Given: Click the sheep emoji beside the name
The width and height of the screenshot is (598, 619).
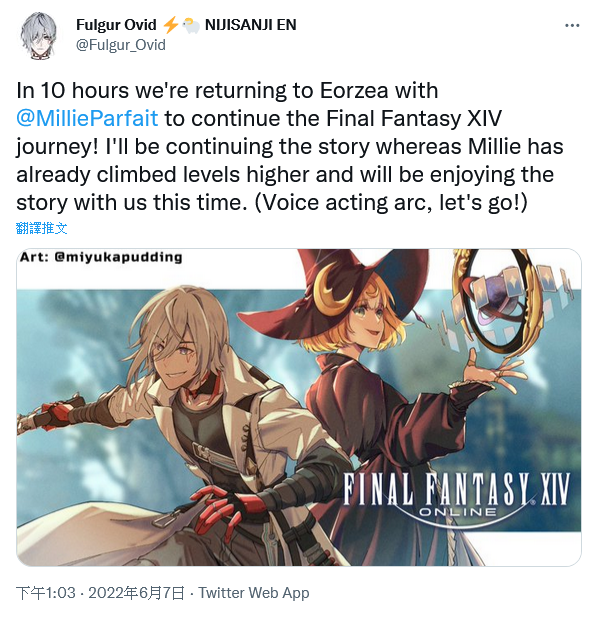Looking at the screenshot, I should pyautogui.click(x=191, y=25).
